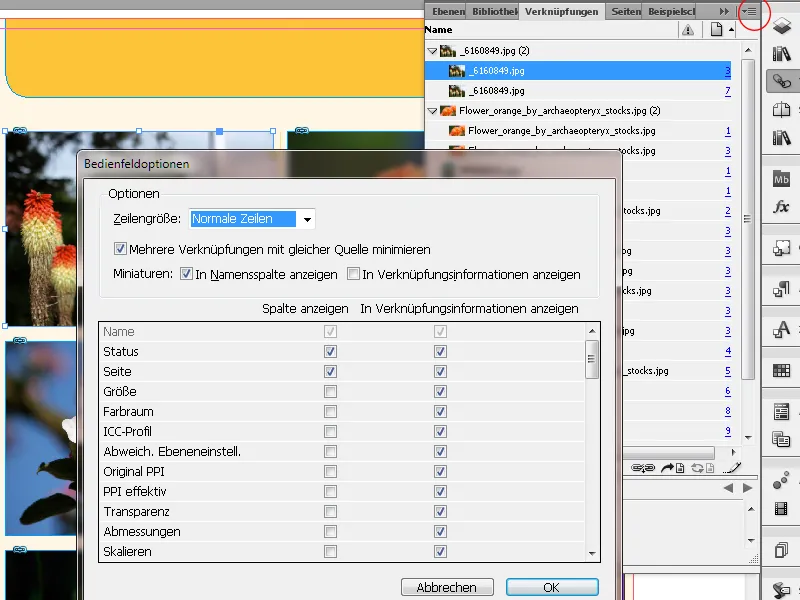Enable the Größe column checkbox
This screenshot has width=800, height=600.
tap(330, 391)
